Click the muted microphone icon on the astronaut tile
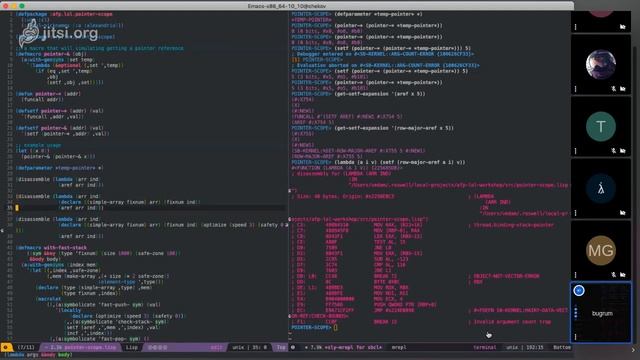Viewport: 640px width, 360px height. click(613, 89)
